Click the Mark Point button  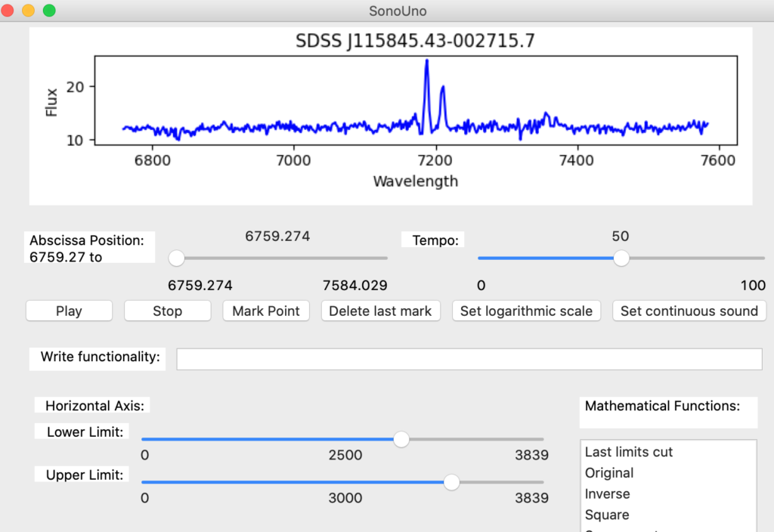pyautogui.click(x=266, y=311)
